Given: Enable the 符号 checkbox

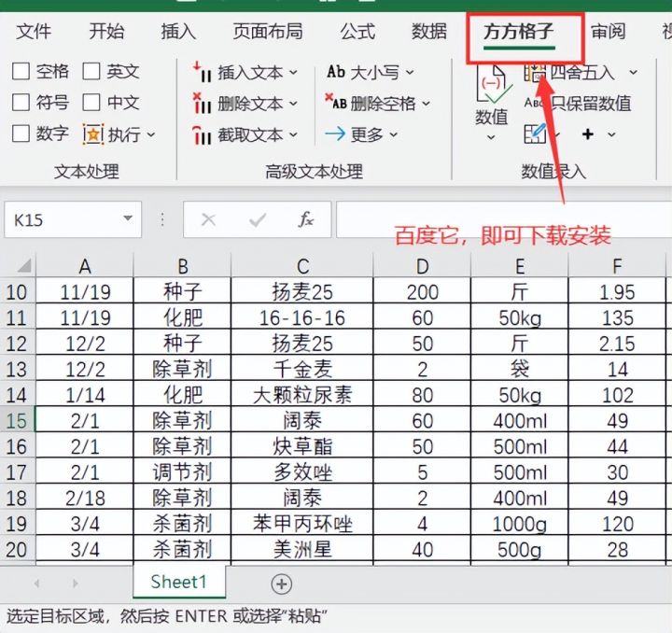Looking at the screenshot, I should tap(21, 103).
